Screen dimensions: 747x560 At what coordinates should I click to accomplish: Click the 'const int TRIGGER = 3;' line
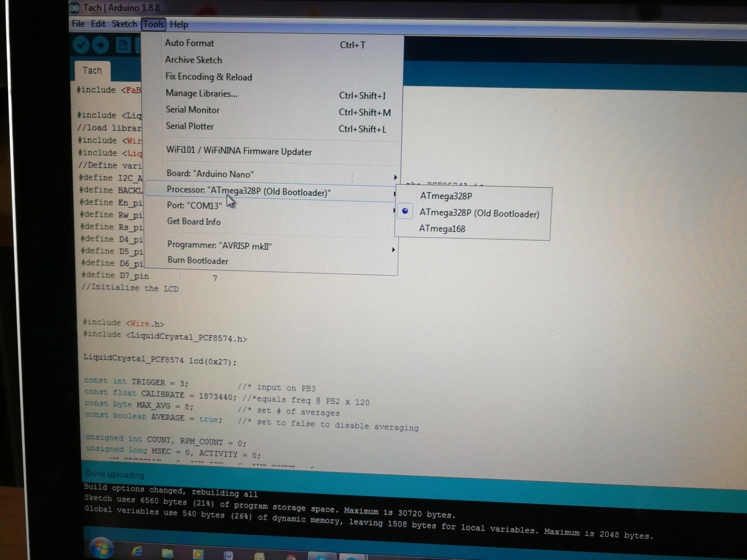(136, 382)
